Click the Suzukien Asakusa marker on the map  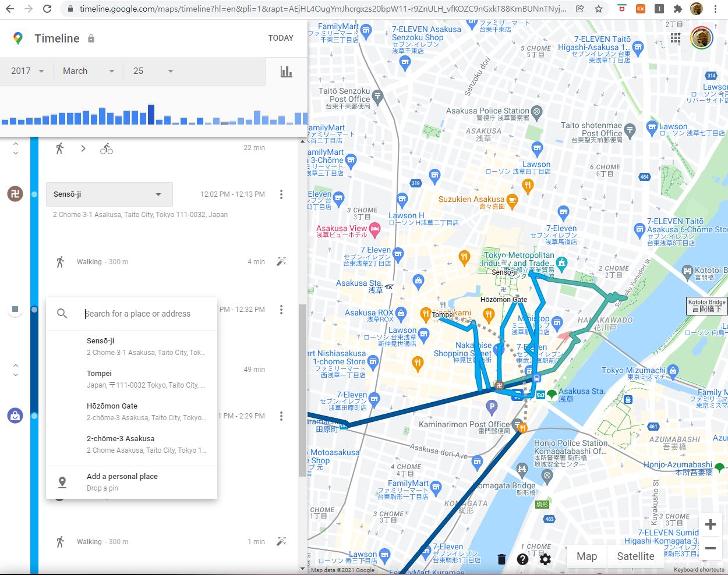tap(512, 201)
